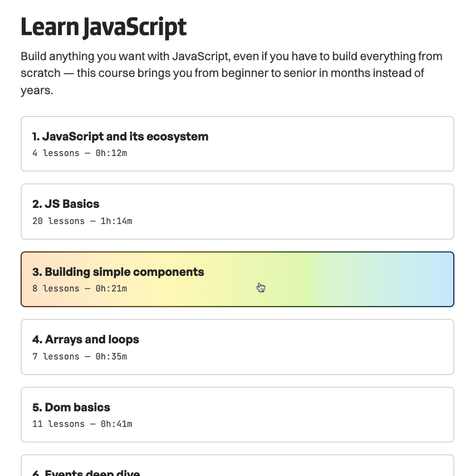Click the course description paragraph under the heading
The height and width of the screenshot is (476, 475).
(x=231, y=73)
